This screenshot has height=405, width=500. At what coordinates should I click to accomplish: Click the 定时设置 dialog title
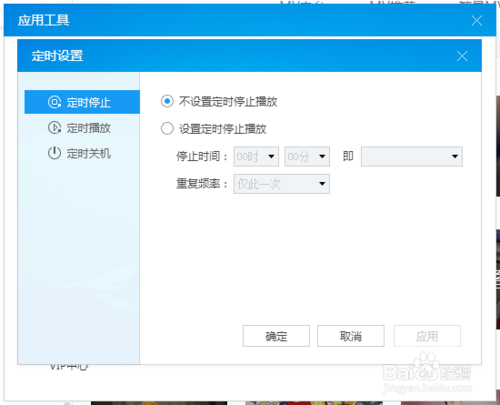pyautogui.click(x=57, y=56)
